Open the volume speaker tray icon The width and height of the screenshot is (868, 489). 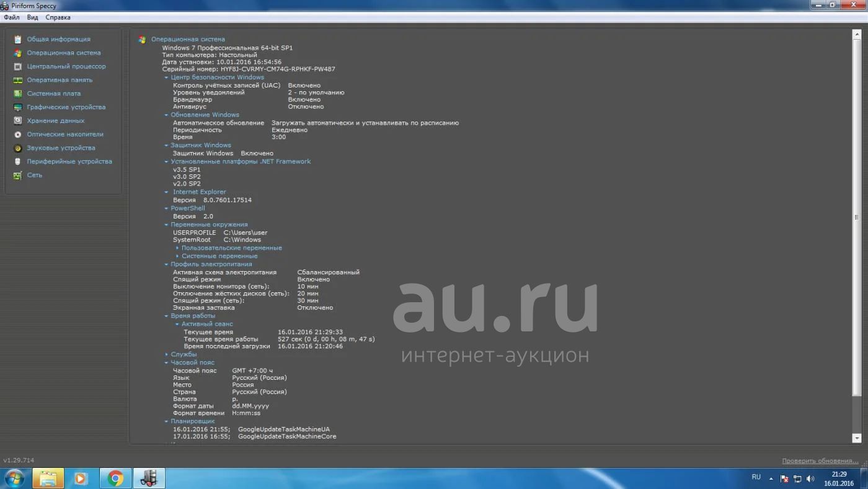(810, 478)
